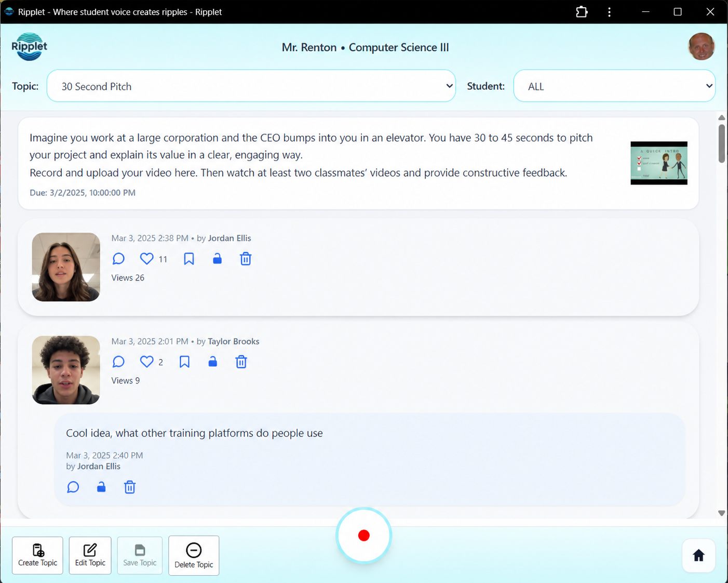Image resolution: width=728 pixels, height=583 pixels.
Task: Go home using the house icon
Action: pos(698,555)
